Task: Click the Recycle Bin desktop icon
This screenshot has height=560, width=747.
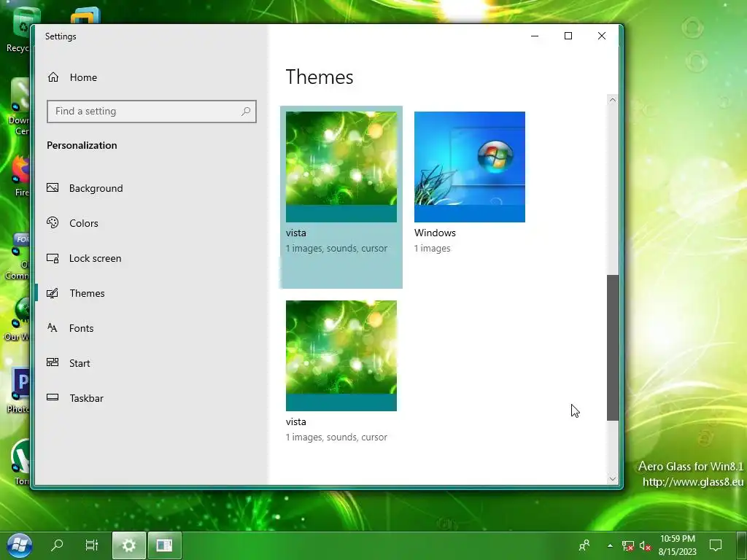Action: coord(19,29)
